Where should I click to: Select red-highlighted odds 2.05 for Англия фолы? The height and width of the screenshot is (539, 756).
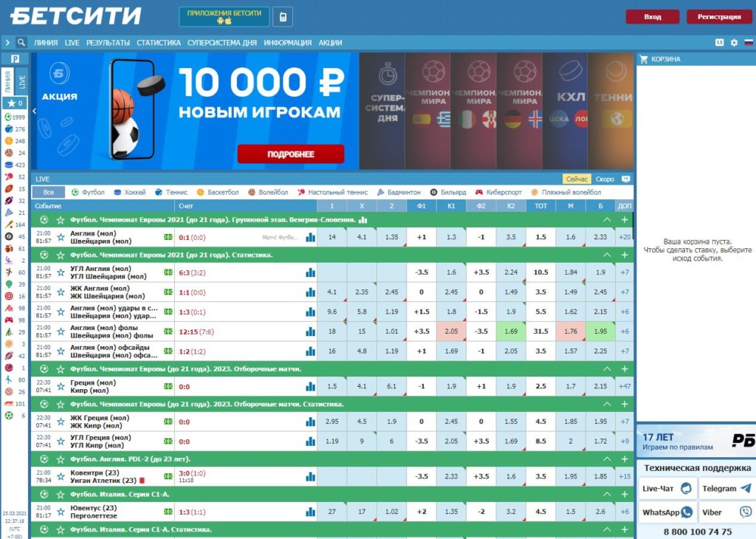coord(451,332)
